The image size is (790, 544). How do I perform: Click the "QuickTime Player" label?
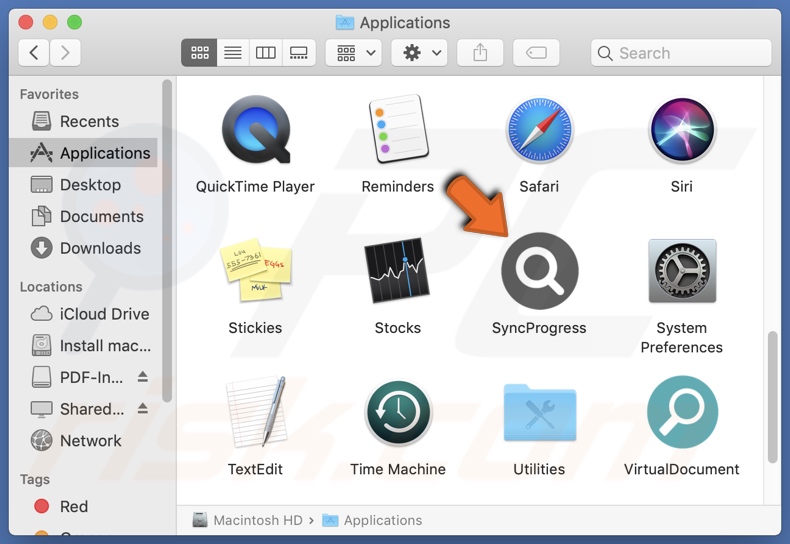tap(255, 186)
